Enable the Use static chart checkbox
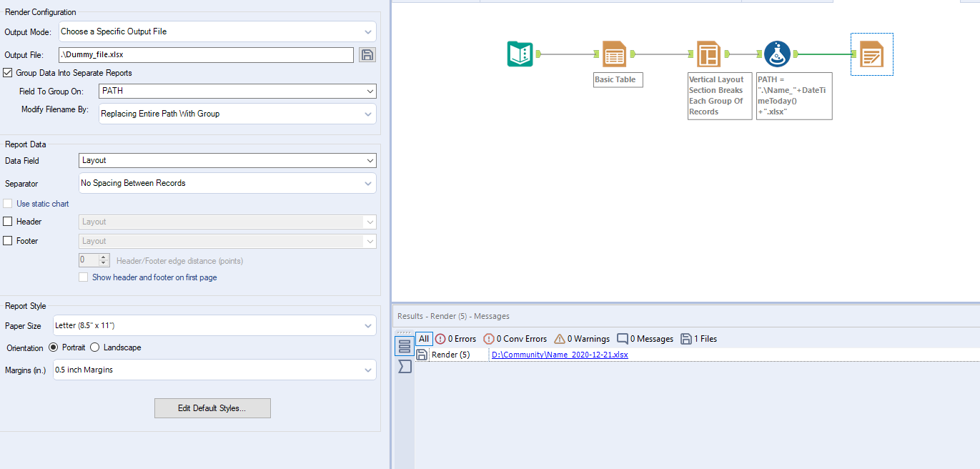Viewport: 980px width, 469px height. (x=7, y=203)
